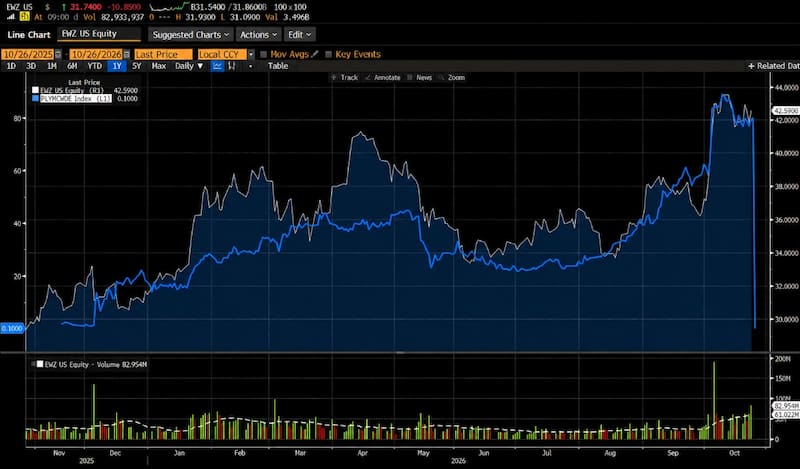
Task: Click the 82.954M volume tag on right axis
Action: click(x=786, y=406)
